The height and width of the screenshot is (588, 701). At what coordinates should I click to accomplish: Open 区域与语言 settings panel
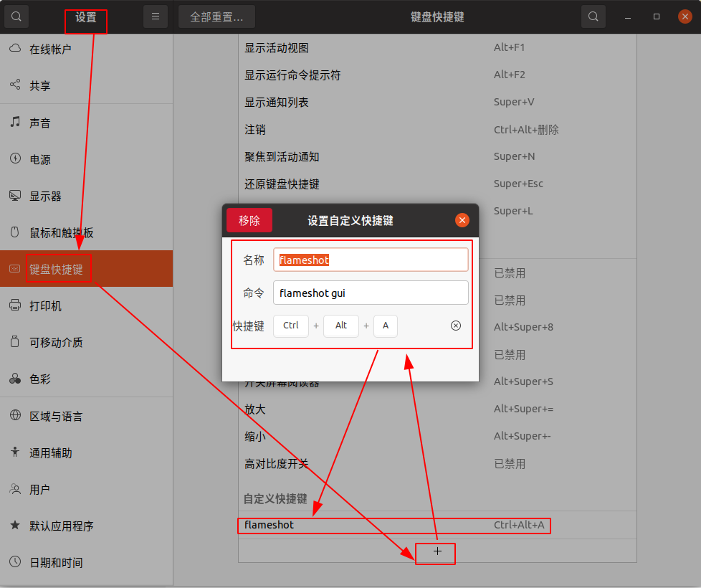pyautogui.click(x=86, y=417)
